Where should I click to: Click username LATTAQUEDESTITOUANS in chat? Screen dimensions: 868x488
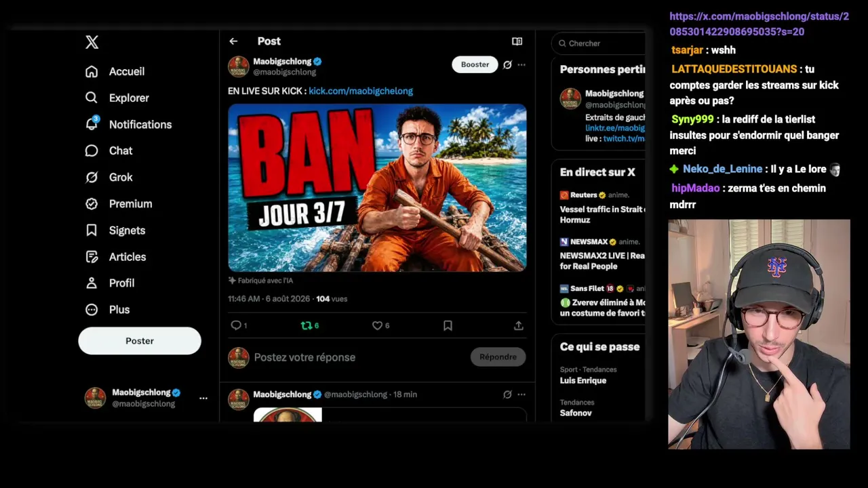click(734, 69)
